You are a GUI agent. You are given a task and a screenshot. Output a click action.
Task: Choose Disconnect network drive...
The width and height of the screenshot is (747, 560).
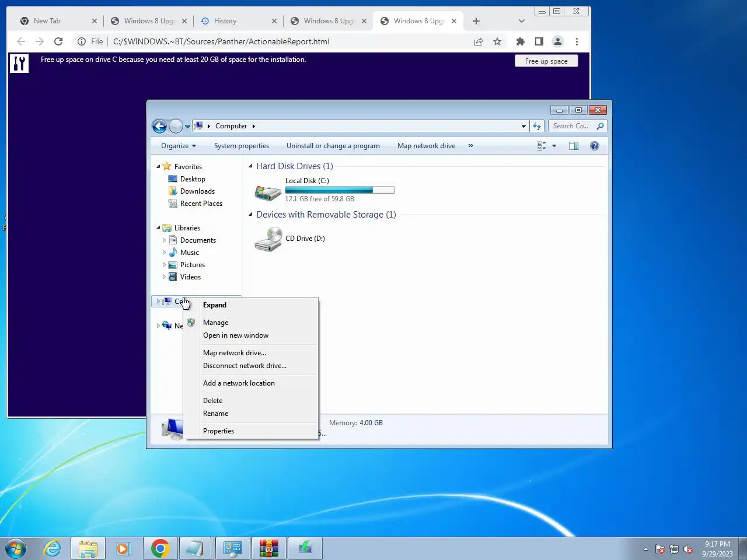[x=251, y=366]
